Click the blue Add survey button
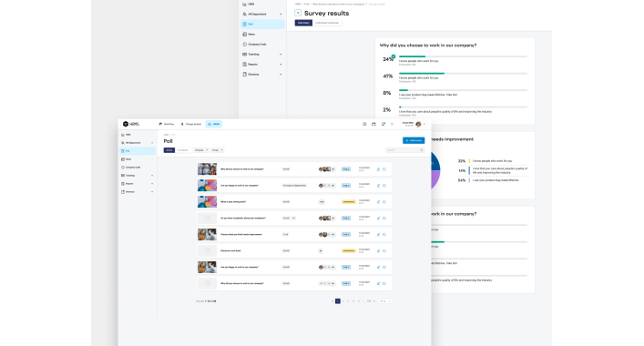This screenshot has width=644, height=346. click(x=414, y=140)
